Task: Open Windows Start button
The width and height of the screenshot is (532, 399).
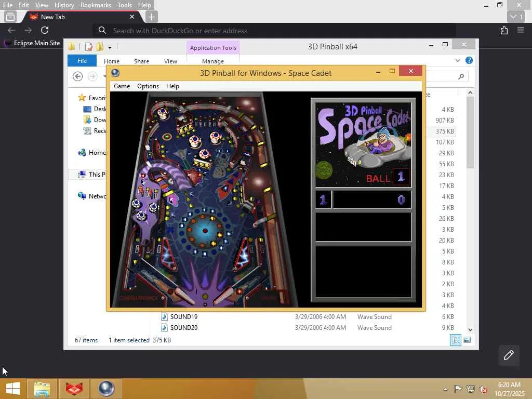Action: pyautogui.click(x=12, y=389)
